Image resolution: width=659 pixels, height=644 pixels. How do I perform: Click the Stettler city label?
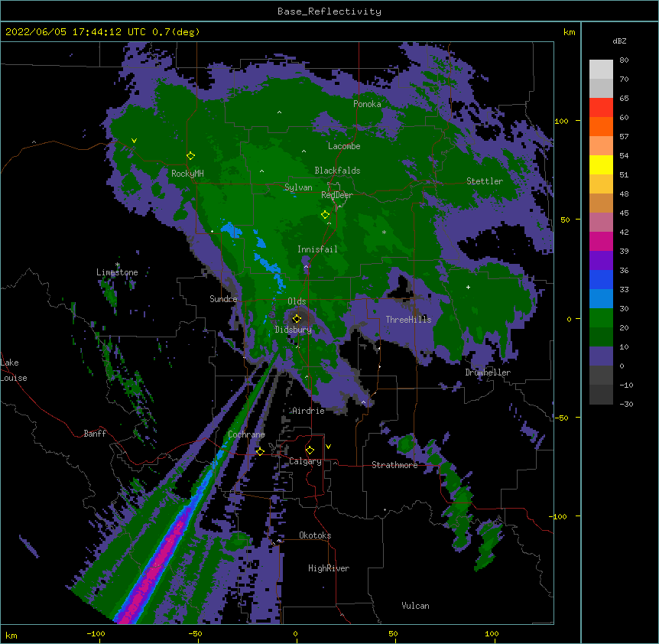pyautogui.click(x=485, y=181)
